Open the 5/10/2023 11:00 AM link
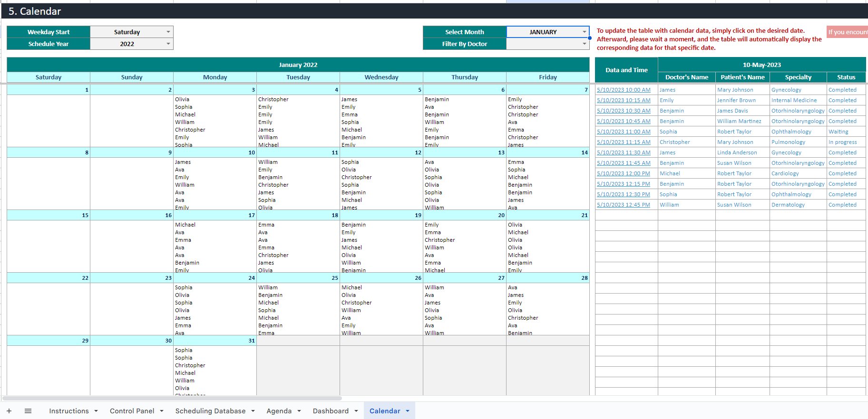The image size is (868, 419). click(x=624, y=132)
